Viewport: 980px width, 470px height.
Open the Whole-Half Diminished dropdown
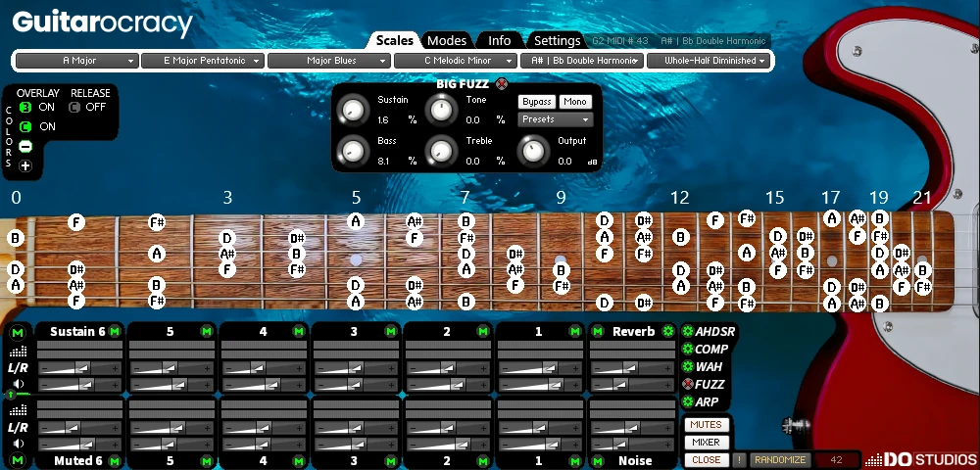709,61
